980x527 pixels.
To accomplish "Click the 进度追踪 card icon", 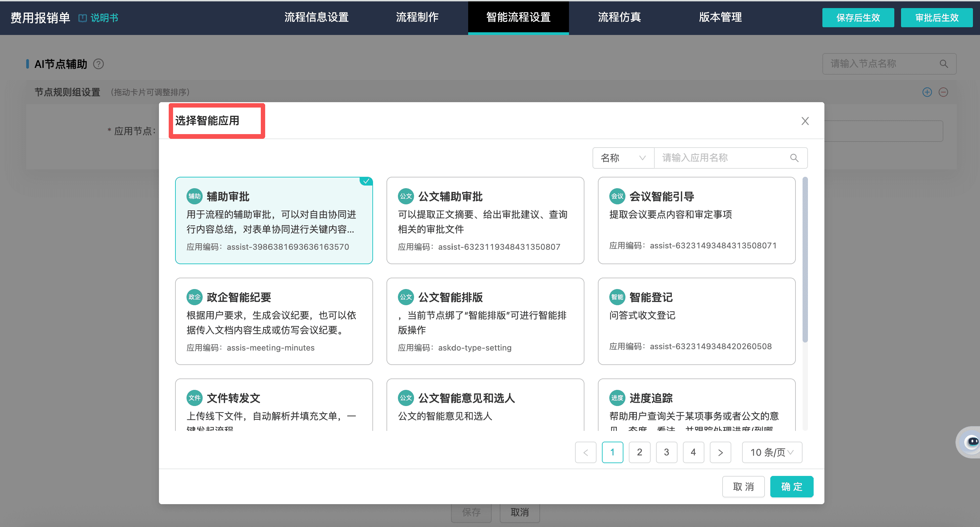I will click(x=617, y=398).
